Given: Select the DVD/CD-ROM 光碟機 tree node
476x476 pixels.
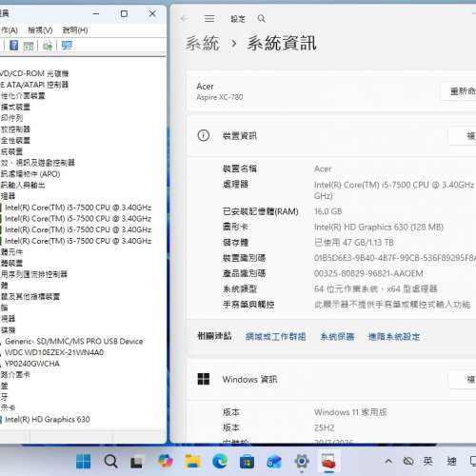Looking at the screenshot, I should 34,73.
